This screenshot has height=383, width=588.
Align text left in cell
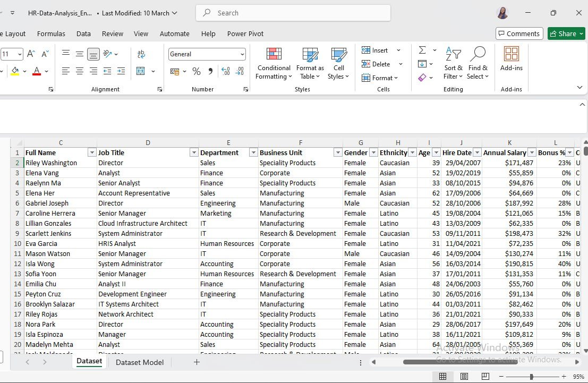tap(66, 71)
